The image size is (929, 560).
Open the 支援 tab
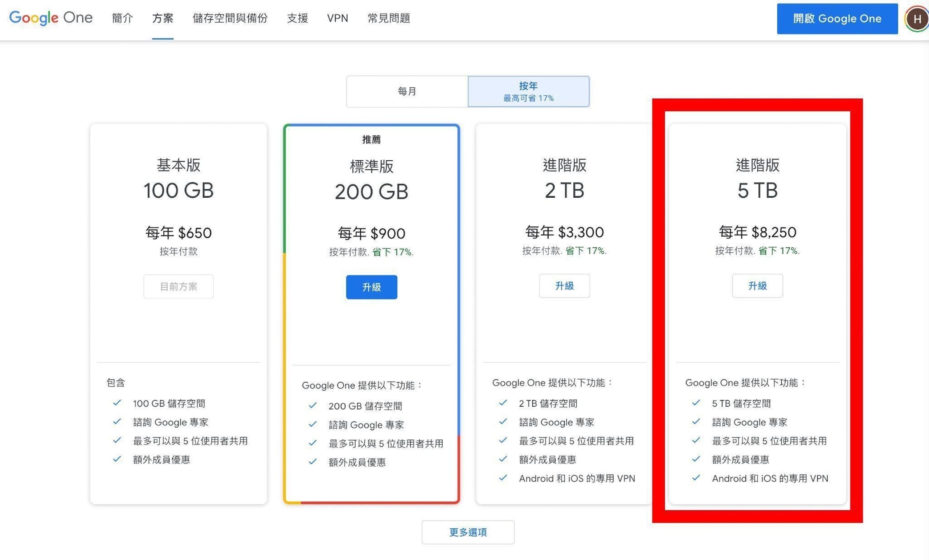tap(298, 18)
